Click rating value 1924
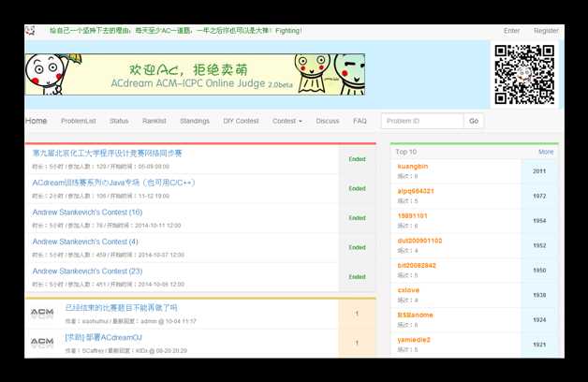This screenshot has width=588, height=382. click(x=539, y=319)
